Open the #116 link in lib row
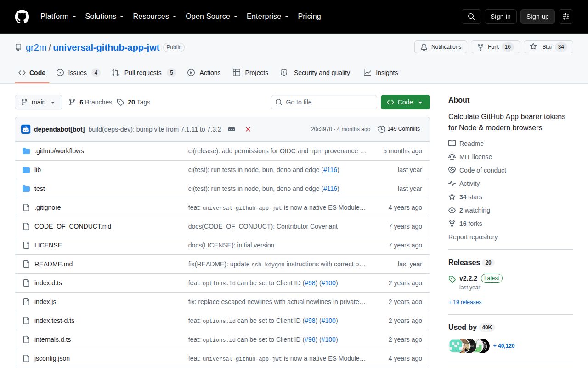This screenshot has width=588, height=368. click(330, 170)
